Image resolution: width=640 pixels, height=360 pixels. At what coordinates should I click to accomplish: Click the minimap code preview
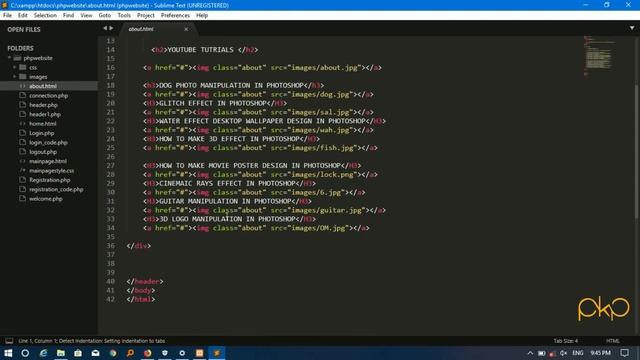[599, 56]
